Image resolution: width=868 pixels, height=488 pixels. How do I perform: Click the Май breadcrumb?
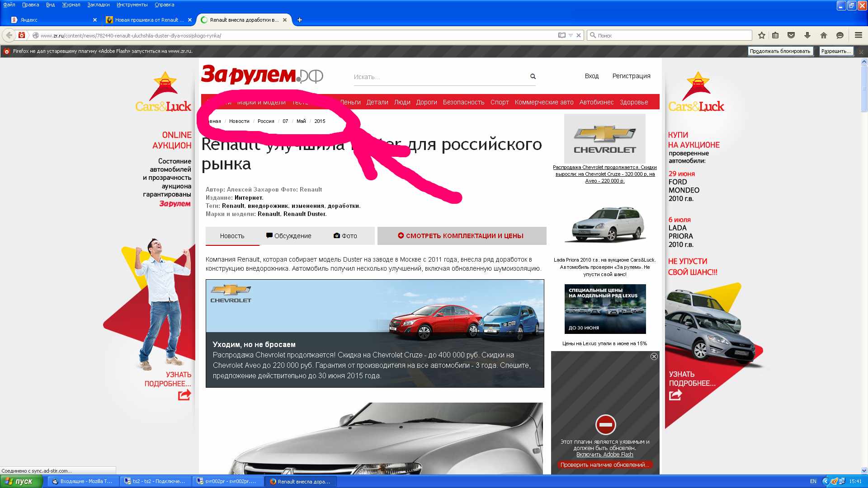coord(301,121)
